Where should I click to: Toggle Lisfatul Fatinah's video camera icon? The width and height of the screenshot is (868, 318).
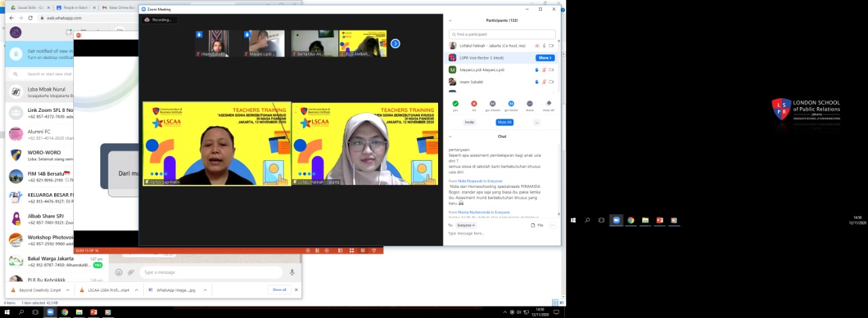click(x=551, y=45)
